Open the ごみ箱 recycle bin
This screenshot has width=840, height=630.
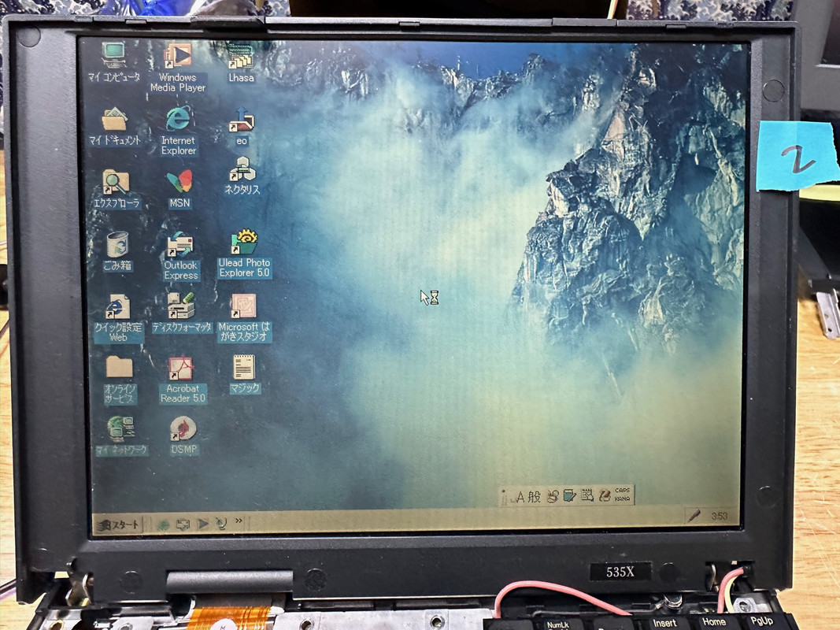117,250
